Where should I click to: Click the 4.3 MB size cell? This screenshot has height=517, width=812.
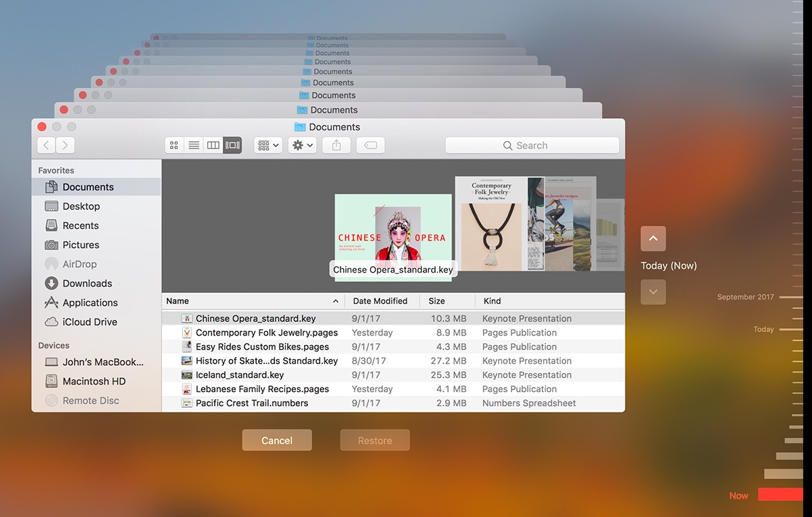click(x=451, y=347)
